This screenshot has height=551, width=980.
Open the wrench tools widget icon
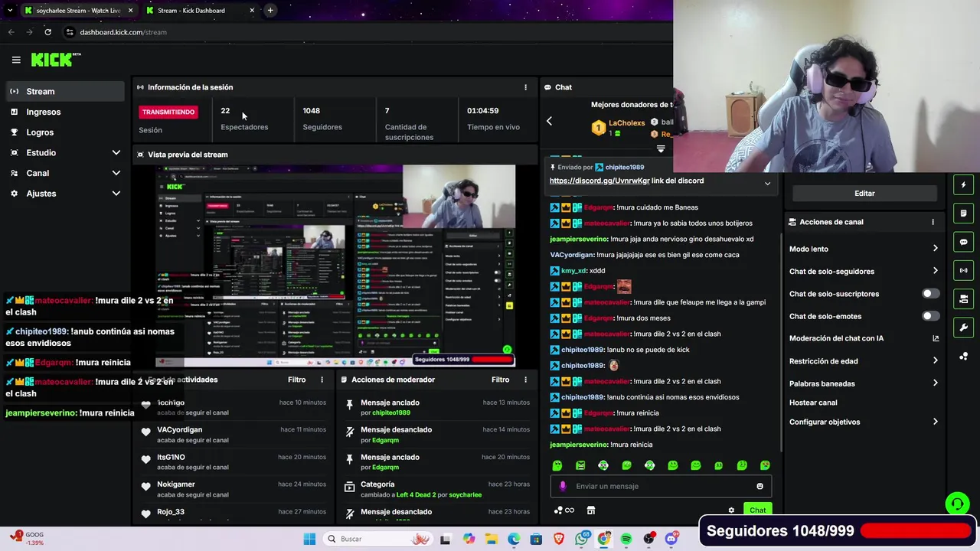(963, 328)
